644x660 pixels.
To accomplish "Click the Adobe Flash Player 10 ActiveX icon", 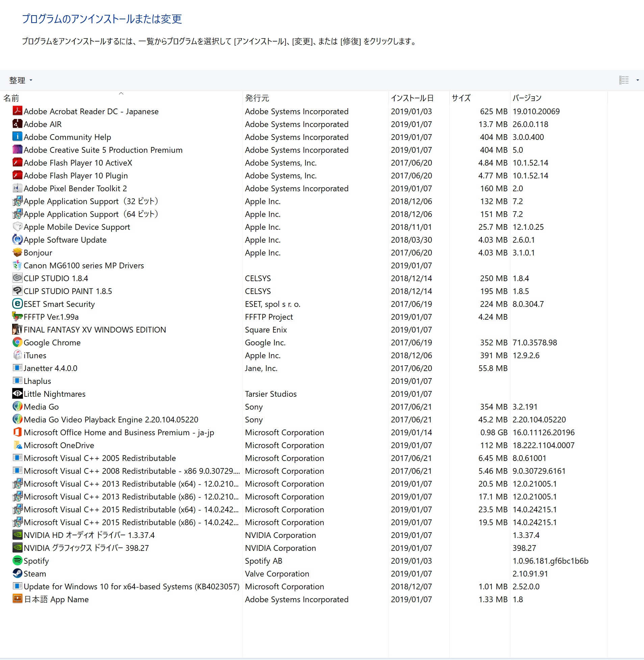I will (x=17, y=162).
